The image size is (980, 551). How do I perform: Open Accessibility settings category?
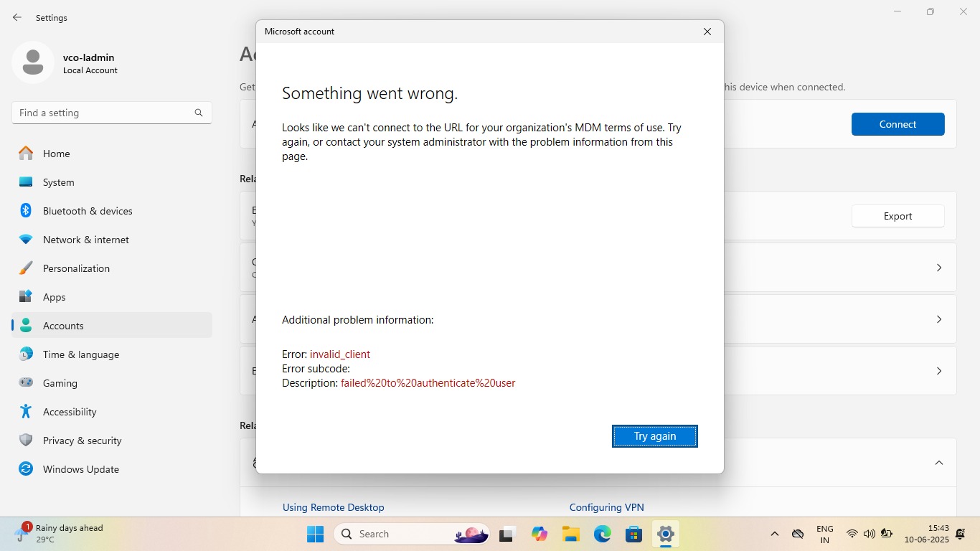click(x=112, y=412)
